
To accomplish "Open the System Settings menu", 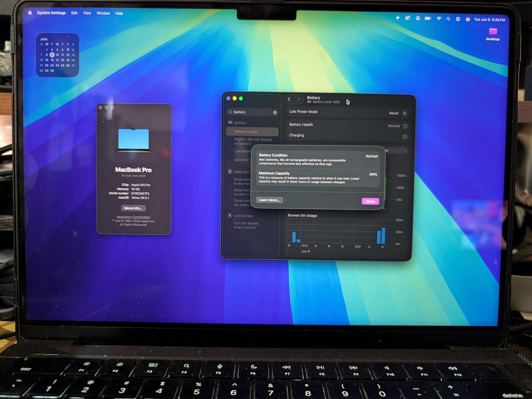I will 51,13.
